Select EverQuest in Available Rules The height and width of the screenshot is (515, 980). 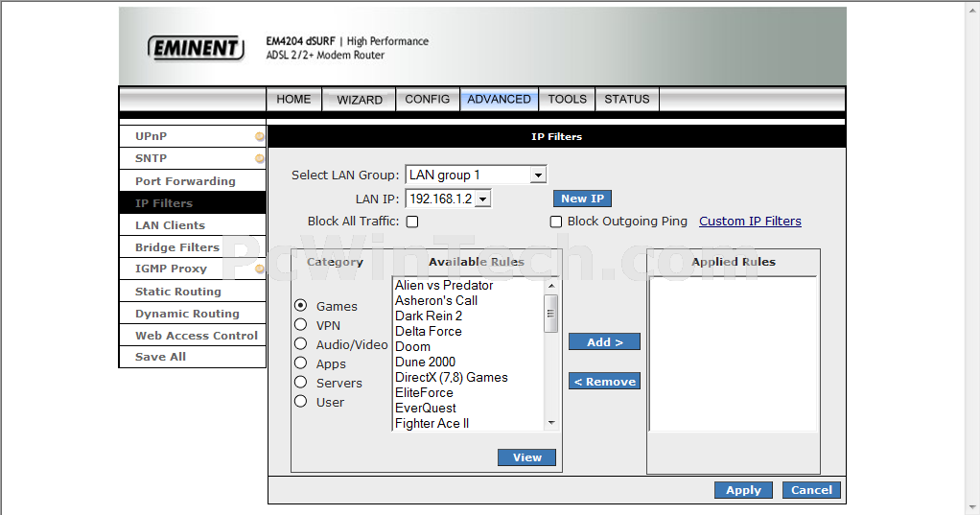tap(469, 409)
